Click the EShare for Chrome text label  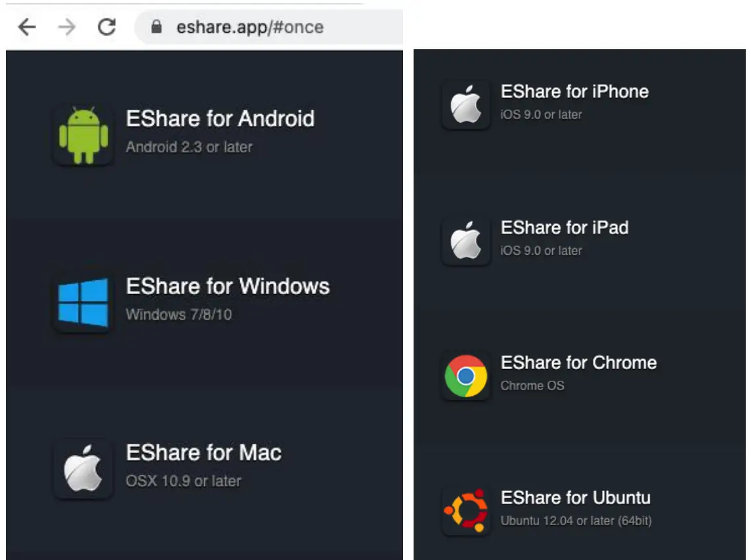(x=578, y=362)
